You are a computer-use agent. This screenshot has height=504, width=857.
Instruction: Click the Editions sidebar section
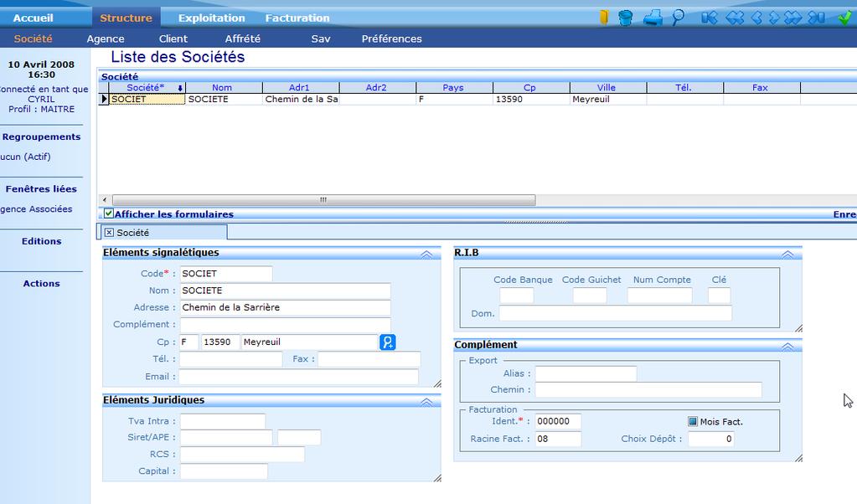pos(42,241)
